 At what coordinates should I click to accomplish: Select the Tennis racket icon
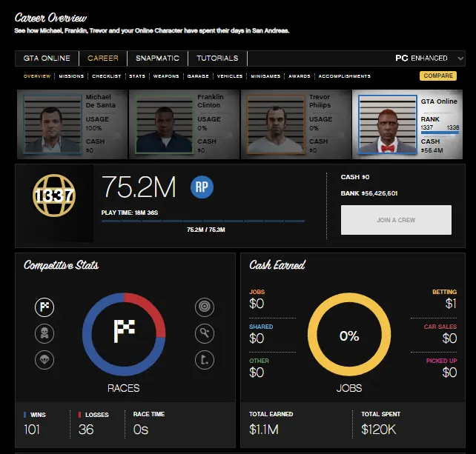(x=205, y=333)
